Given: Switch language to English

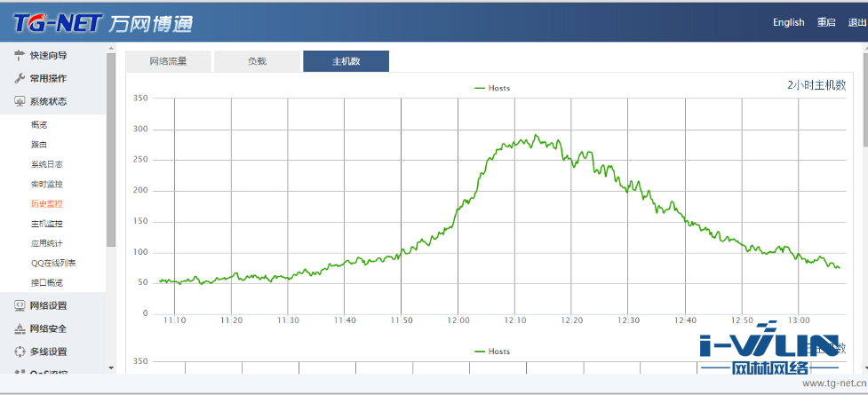Looking at the screenshot, I should 788,23.
